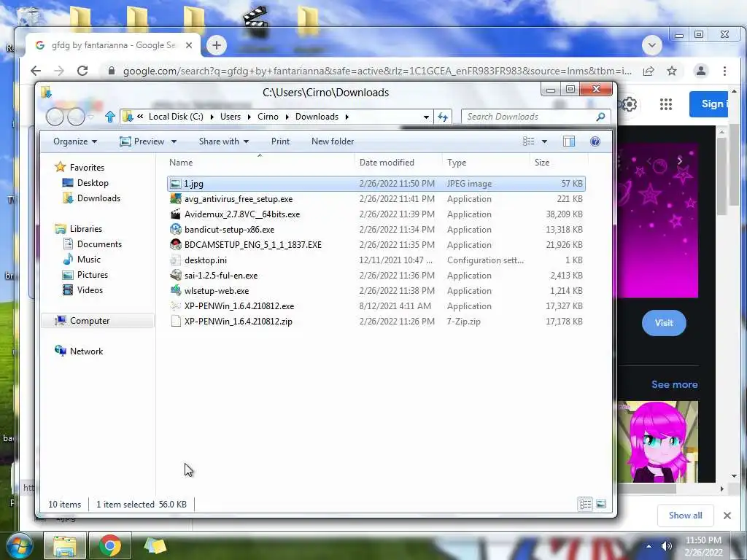
Task: Click the Explorer Up folder arrow icon
Action: click(x=110, y=117)
